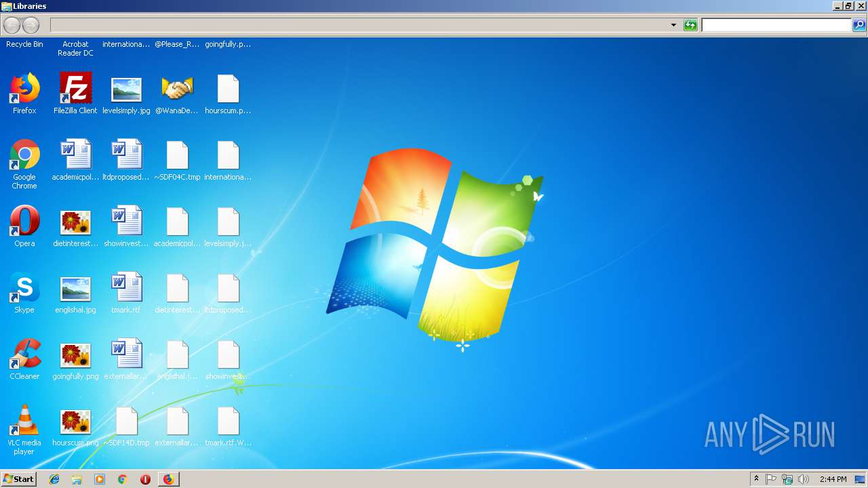Image resolution: width=868 pixels, height=488 pixels.
Task: Click the Acrobat Reader DC label
Action: 75,48
